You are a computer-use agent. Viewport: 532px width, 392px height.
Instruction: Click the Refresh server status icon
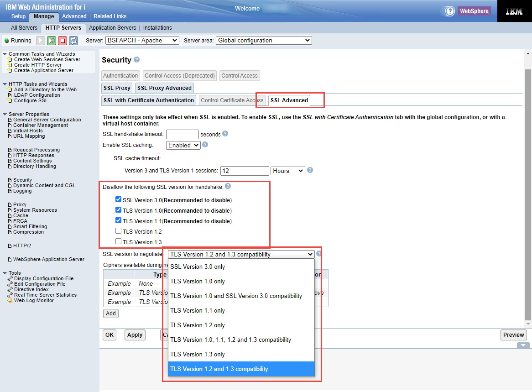(73, 41)
